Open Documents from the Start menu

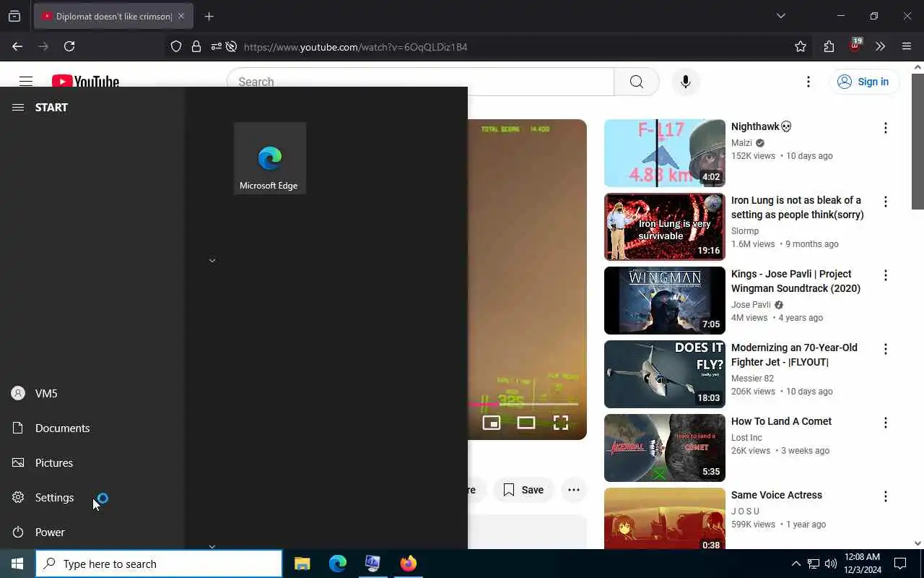[x=92, y=428]
